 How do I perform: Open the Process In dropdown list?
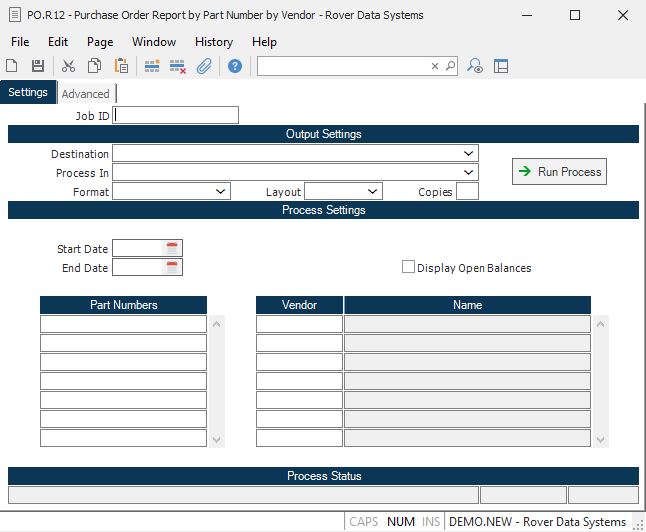click(x=469, y=173)
